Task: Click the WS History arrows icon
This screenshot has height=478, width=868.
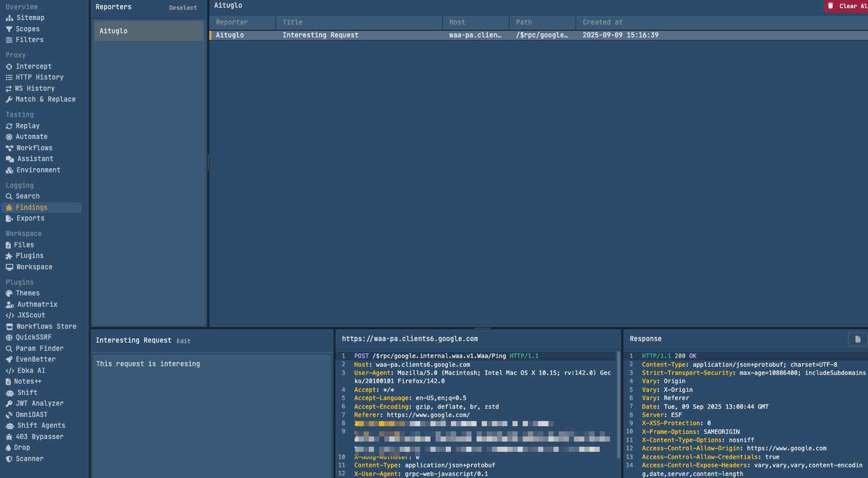Action: [x=9, y=89]
